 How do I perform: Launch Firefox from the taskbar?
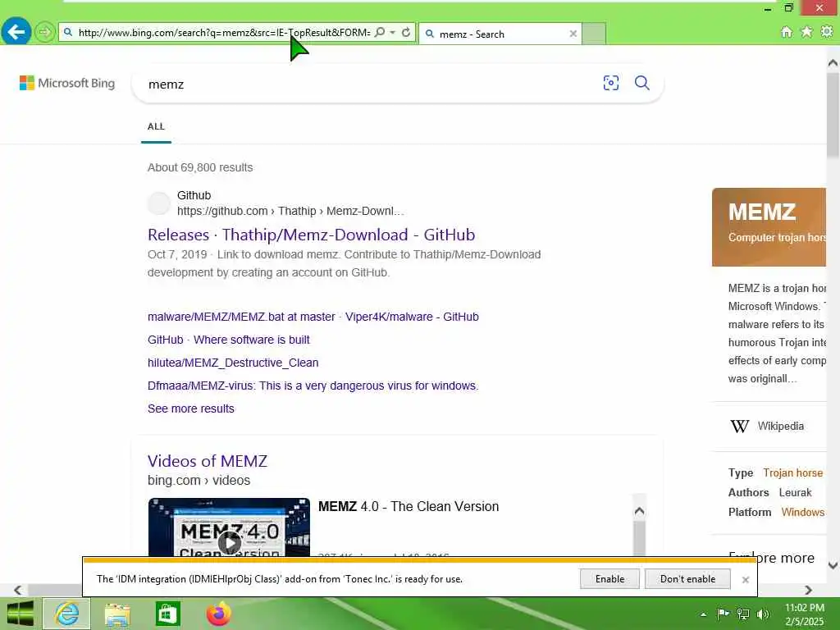click(x=218, y=614)
